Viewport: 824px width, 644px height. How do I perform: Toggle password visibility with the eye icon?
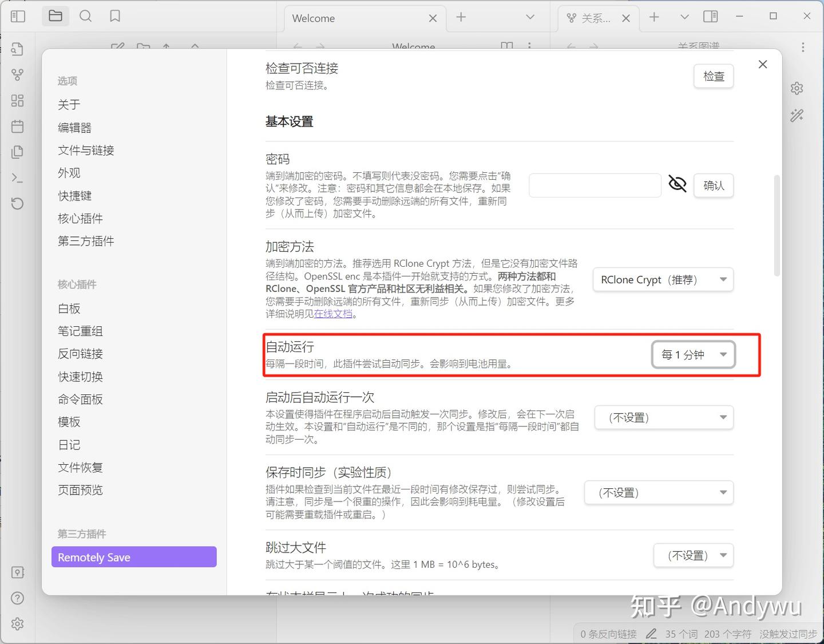coord(678,184)
